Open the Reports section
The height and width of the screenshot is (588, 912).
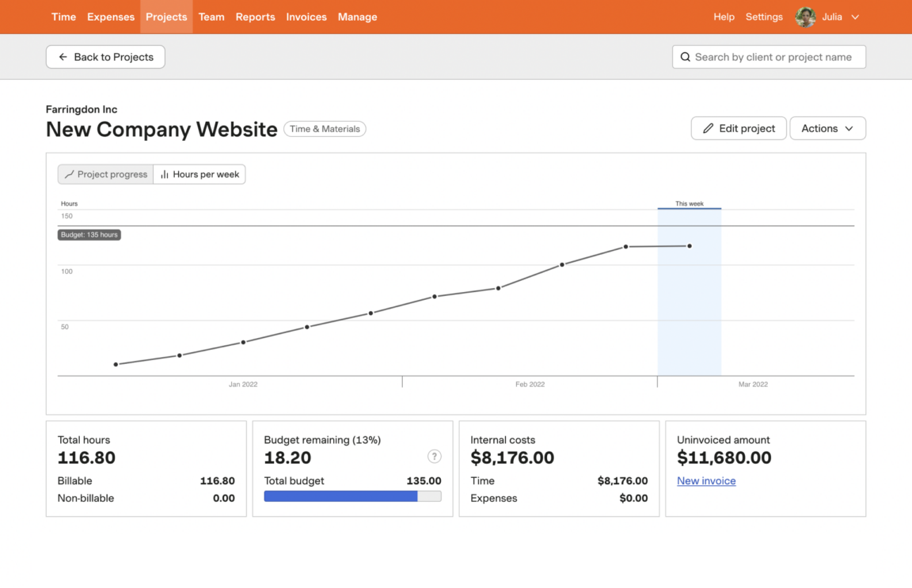click(x=255, y=17)
